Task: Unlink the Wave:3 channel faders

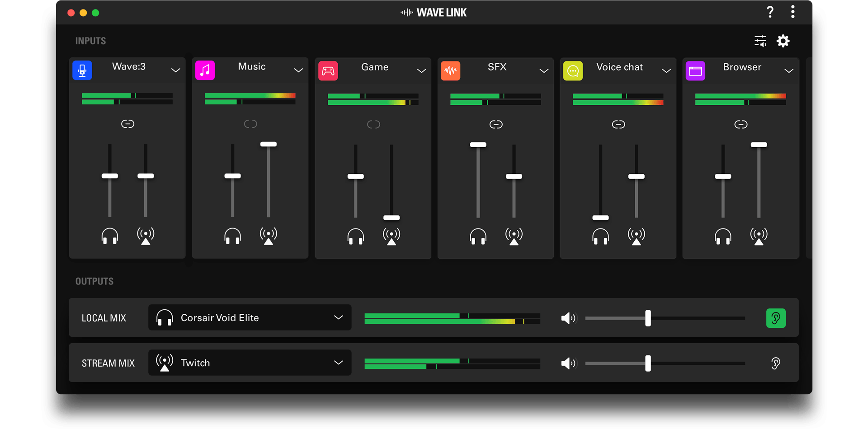Action: [128, 124]
